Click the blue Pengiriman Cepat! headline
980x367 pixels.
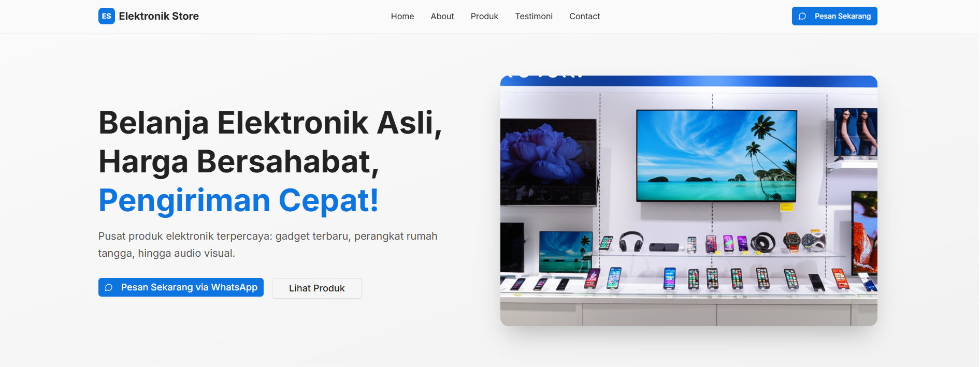239,200
